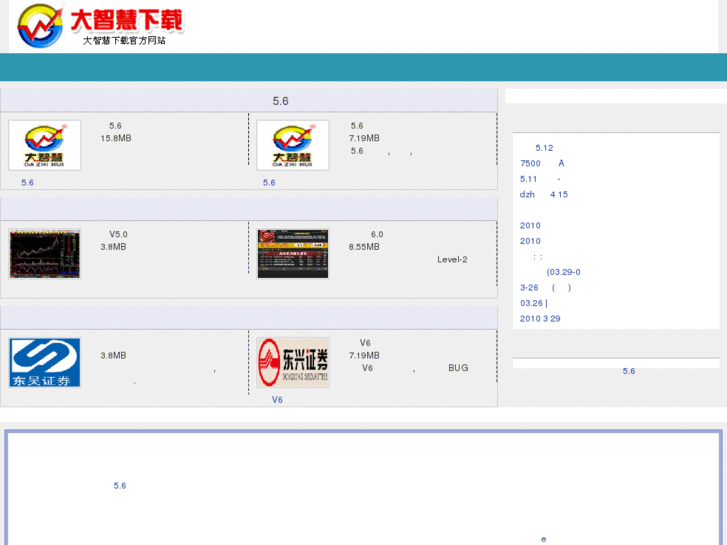This screenshot has width=727, height=545.
Task: Follow the 5.6 link under the 7.19MB Dazhihui logo
Action: 269,183
